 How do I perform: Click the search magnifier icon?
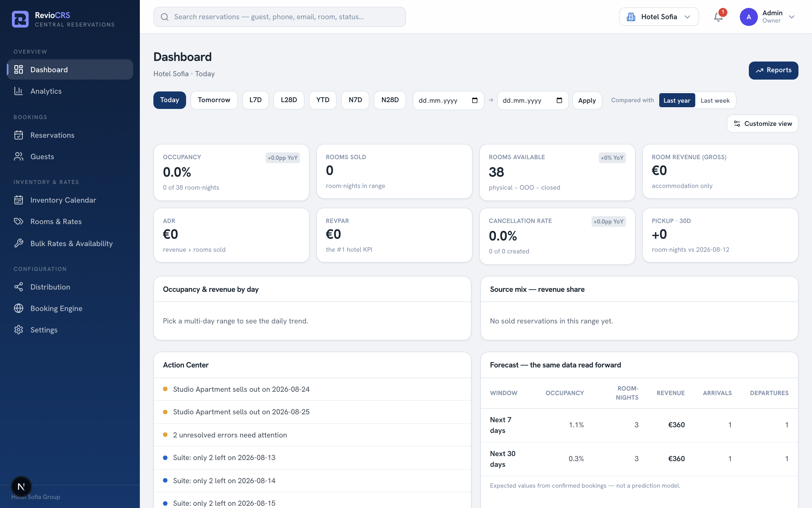tap(164, 17)
